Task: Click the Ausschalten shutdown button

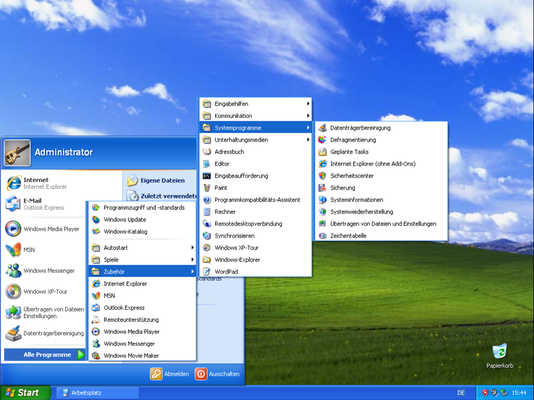Action: pos(218,374)
